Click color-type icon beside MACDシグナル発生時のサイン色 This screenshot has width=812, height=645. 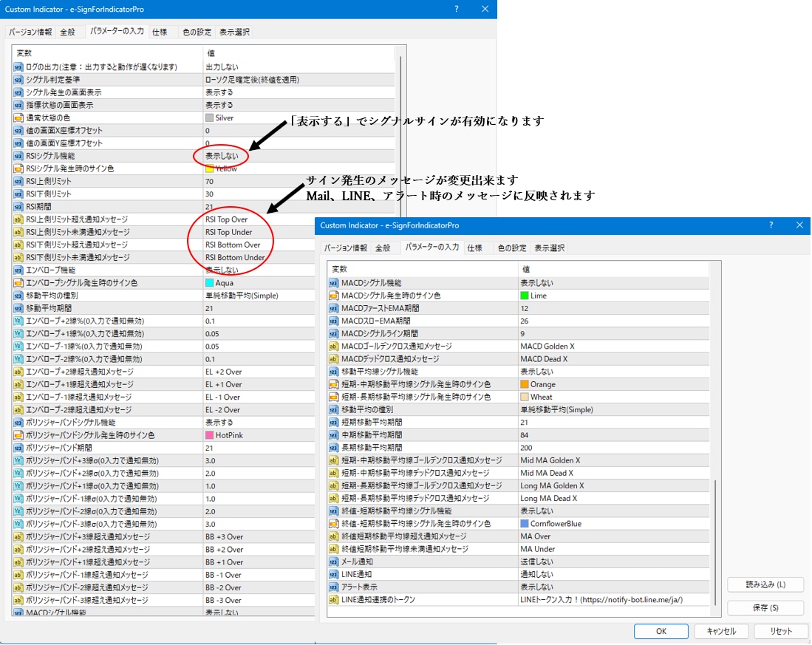333,296
